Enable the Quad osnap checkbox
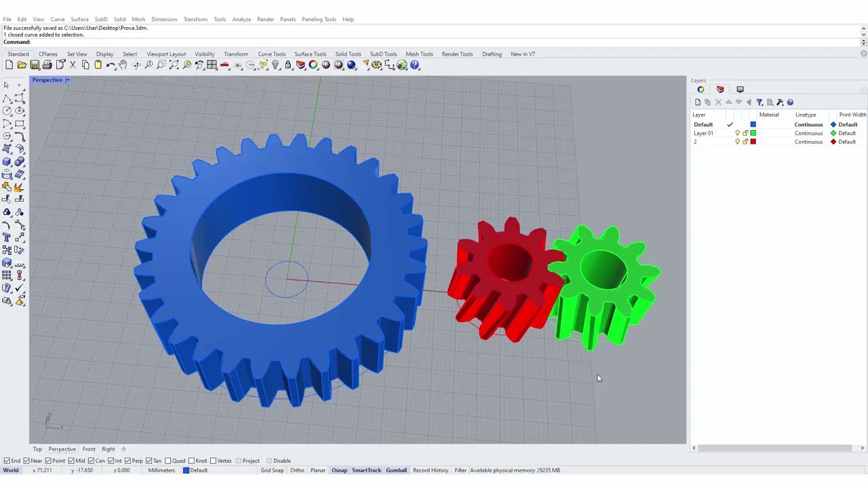868x488 pixels. [167, 461]
